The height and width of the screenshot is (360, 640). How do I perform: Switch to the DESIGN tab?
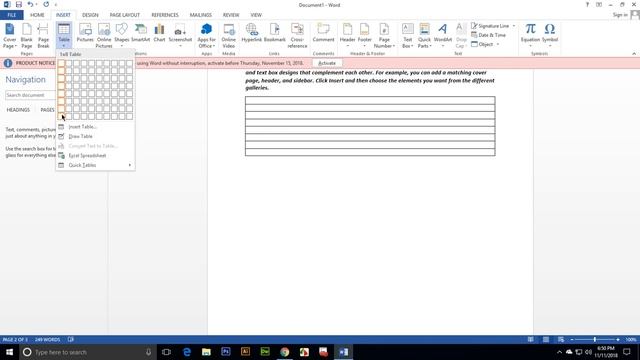click(x=90, y=15)
